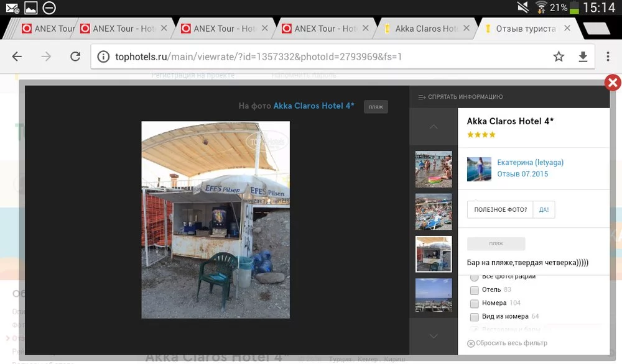Screen dimensions: 622x364
Task: Check the Вид из номера 64 filter
Action: pyautogui.click(x=474, y=317)
